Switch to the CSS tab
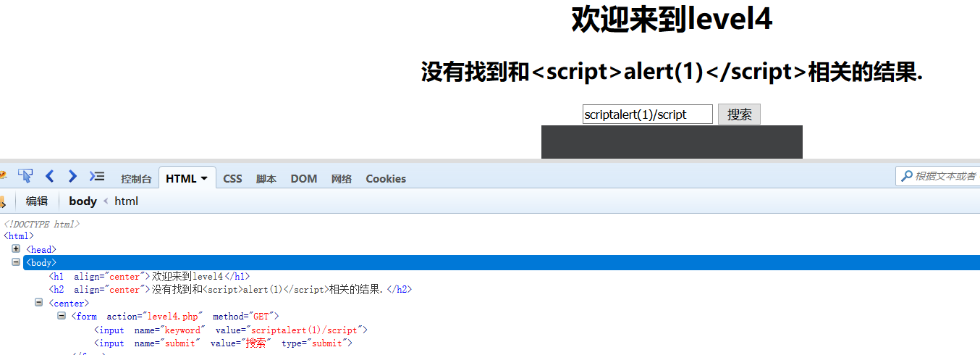Image resolution: width=980 pixels, height=355 pixels. pyautogui.click(x=232, y=178)
